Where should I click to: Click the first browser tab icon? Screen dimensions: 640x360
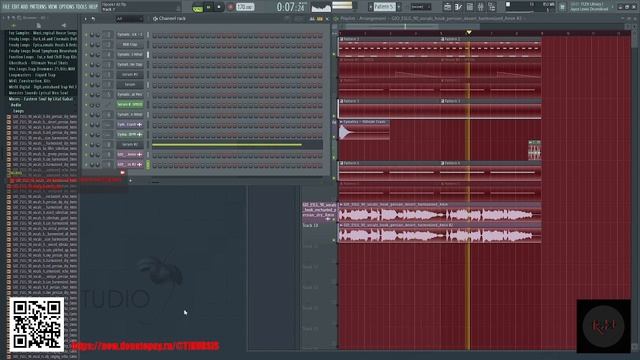click(x=13, y=25)
